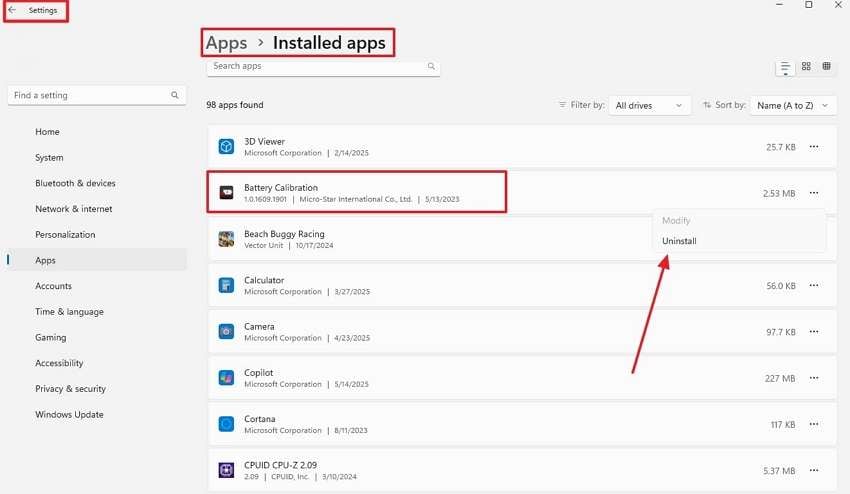Viewport: 850px width, 494px height.
Task: Click the 2.53 MB size value
Action: [x=779, y=193]
